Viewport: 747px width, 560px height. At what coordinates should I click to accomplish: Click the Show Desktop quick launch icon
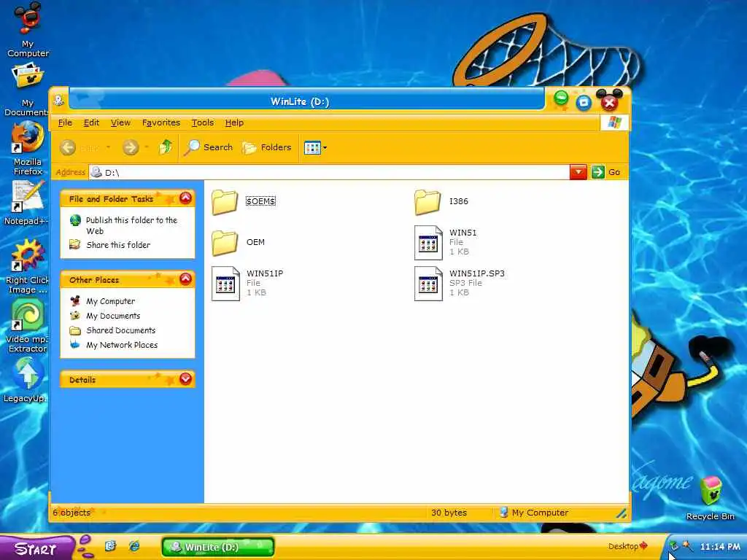pyautogui.click(x=111, y=546)
